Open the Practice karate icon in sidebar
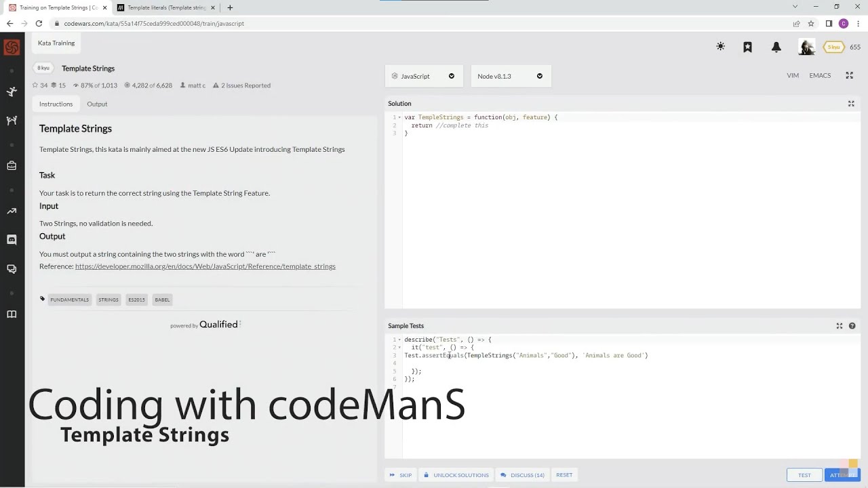The image size is (868, 488). (12, 91)
